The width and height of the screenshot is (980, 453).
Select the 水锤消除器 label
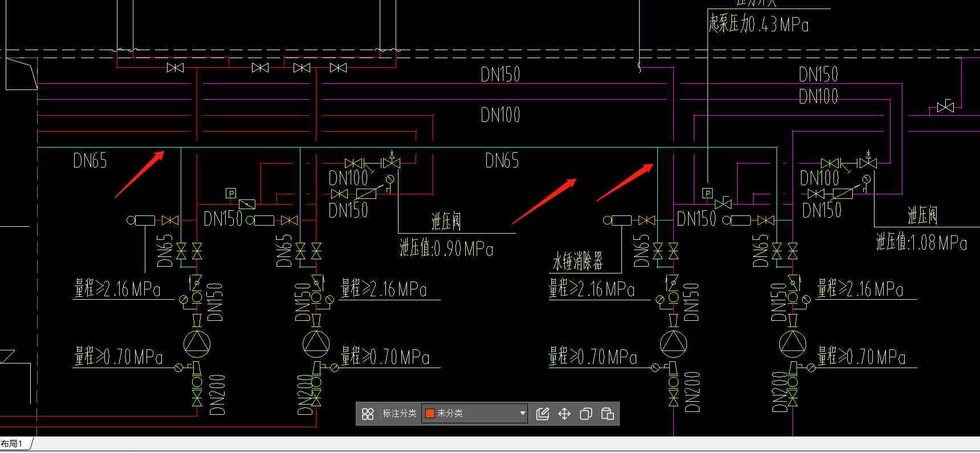(578, 261)
